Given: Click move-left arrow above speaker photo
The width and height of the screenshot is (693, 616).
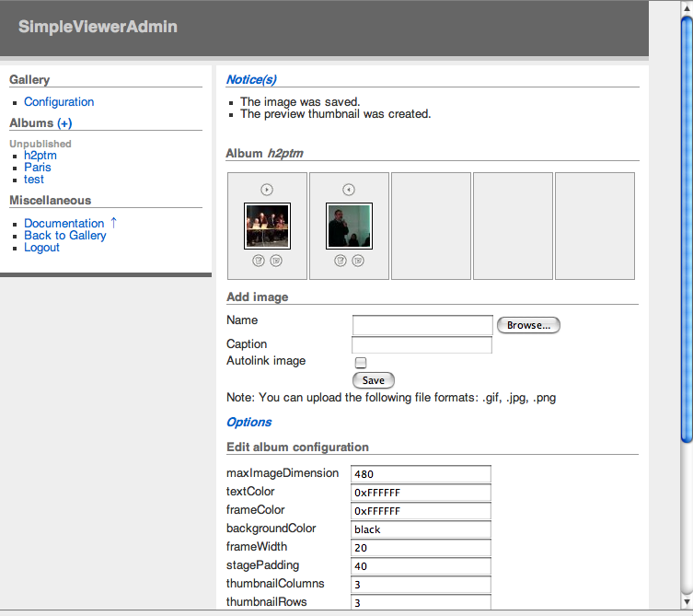Looking at the screenshot, I should click(349, 190).
